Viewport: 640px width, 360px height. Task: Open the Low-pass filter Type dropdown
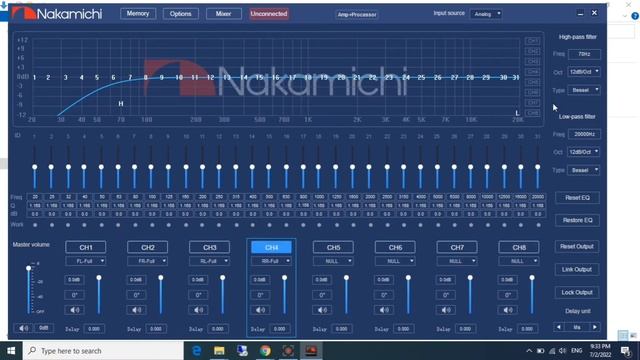[x=584, y=170]
